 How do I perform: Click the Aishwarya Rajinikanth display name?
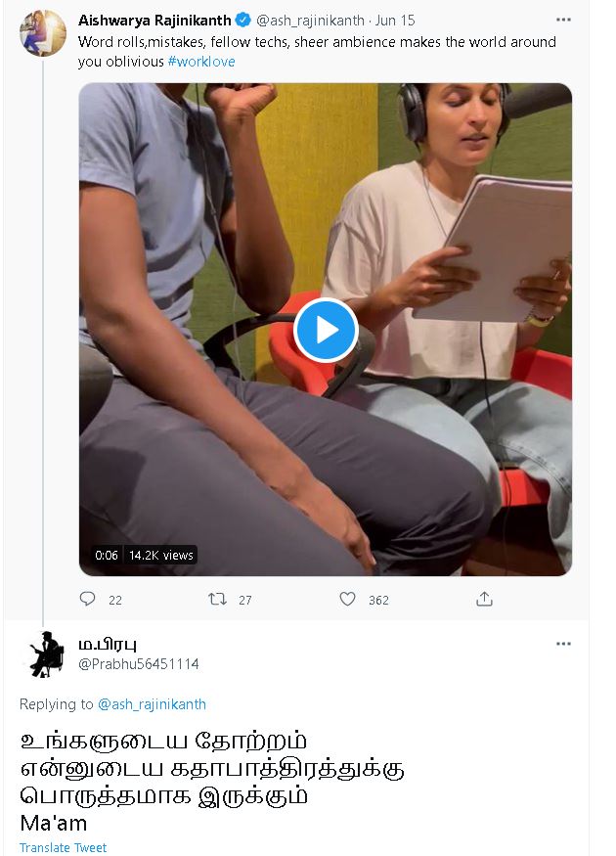tap(154, 20)
